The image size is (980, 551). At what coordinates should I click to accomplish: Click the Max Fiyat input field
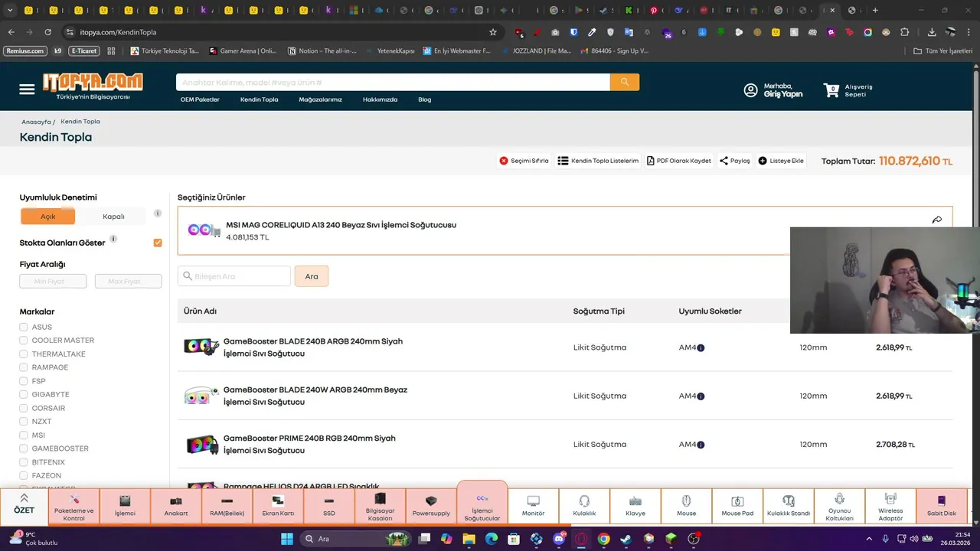[128, 282]
